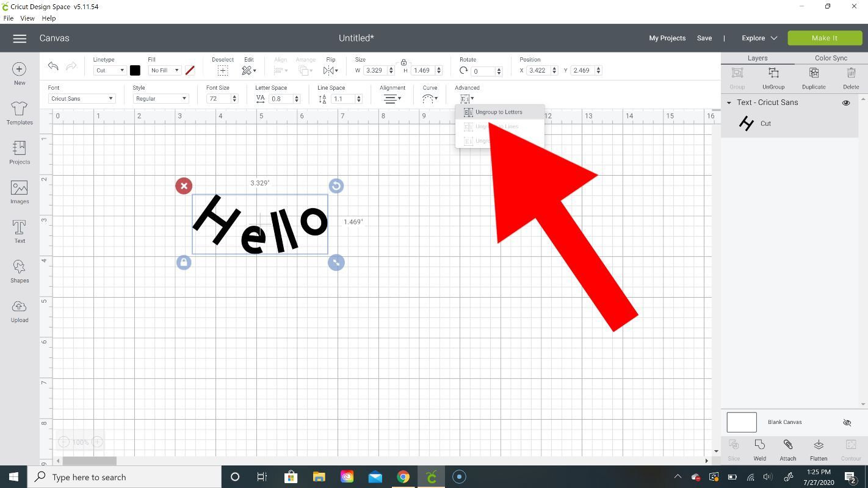Open File Explorer from the taskbar
Viewport: 868px width, 488px height.
tap(319, 477)
